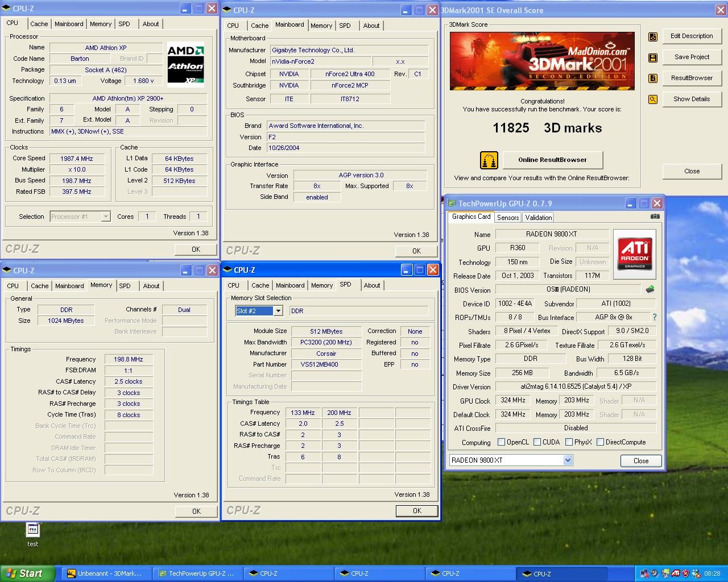Click Close in the 3DMark score window
The width and height of the screenshot is (728, 582).
click(x=692, y=171)
